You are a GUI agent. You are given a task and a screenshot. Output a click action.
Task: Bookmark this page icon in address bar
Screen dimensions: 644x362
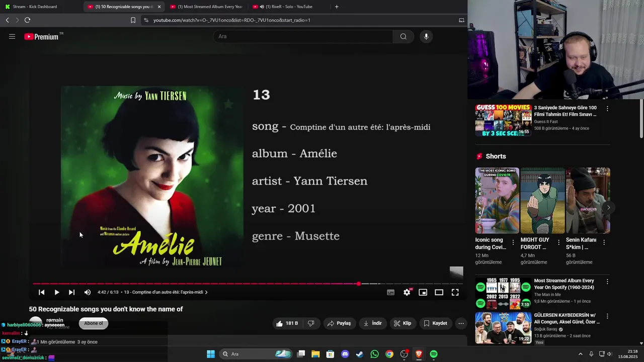coord(133,20)
